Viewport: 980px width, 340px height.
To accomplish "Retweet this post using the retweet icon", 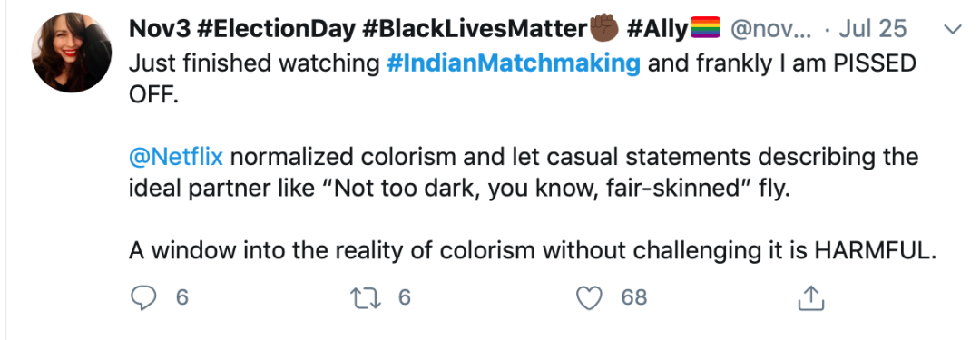I will tap(367, 297).
